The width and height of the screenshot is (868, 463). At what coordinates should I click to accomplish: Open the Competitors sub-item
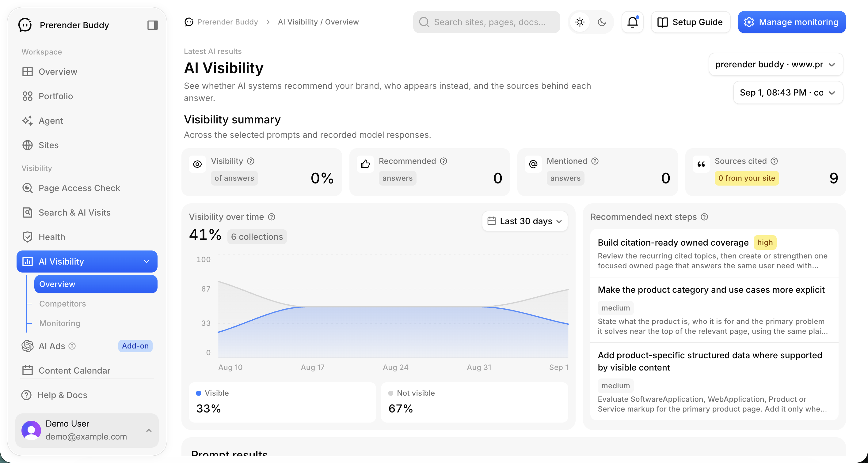click(63, 304)
